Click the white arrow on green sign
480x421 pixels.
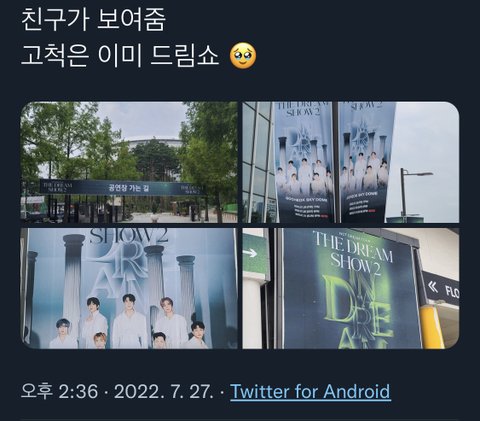pos(250,253)
